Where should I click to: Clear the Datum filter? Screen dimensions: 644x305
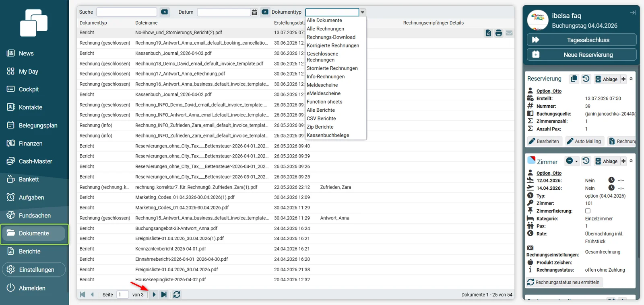click(265, 12)
